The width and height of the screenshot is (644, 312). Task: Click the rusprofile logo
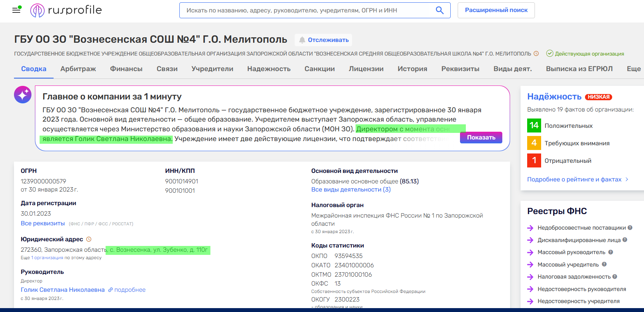point(66,10)
